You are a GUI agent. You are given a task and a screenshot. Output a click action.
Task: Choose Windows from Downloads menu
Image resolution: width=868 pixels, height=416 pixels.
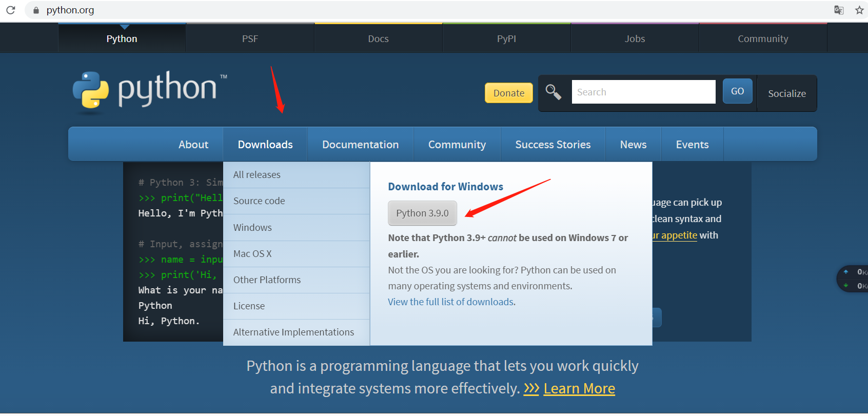(297, 227)
